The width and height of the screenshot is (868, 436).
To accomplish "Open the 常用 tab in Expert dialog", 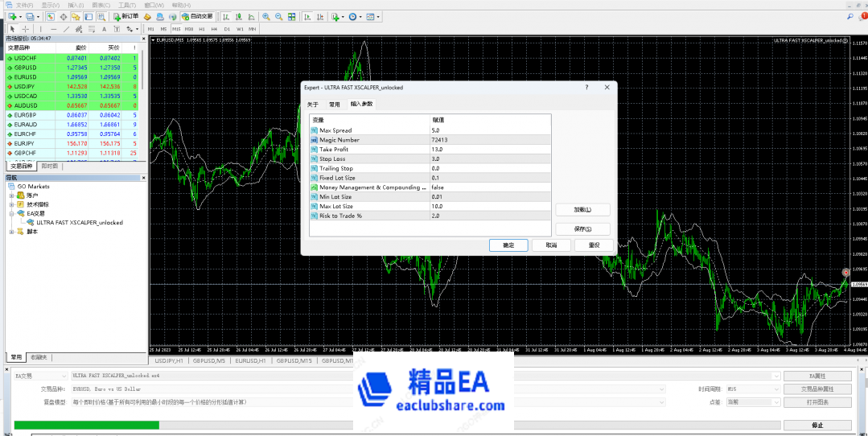I will [x=334, y=105].
